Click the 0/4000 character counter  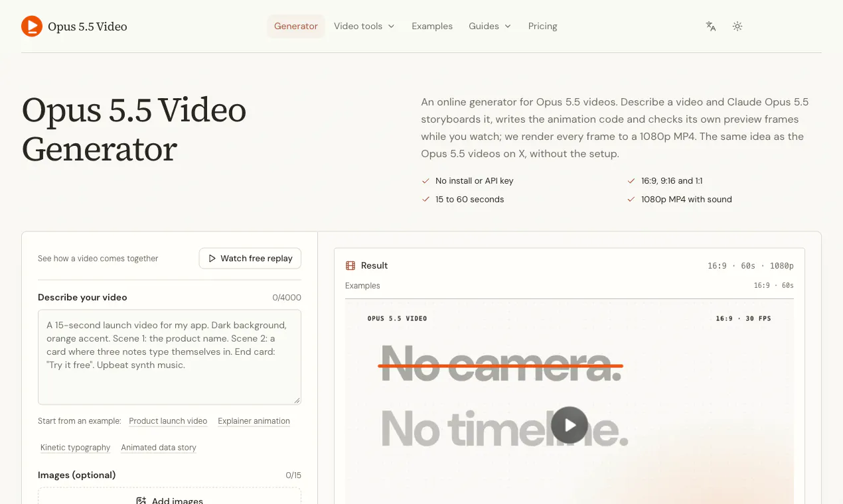point(287,298)
